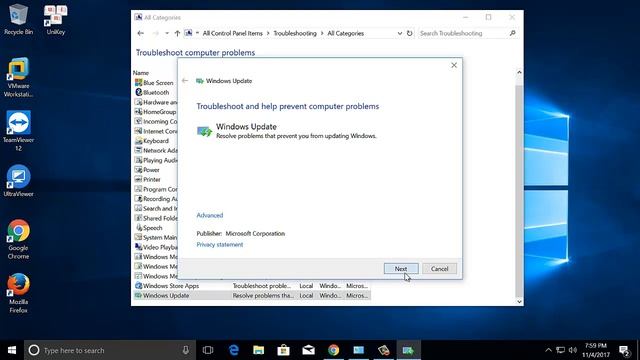
Task: Open volume control tray icon
Action: pos(573,350)
